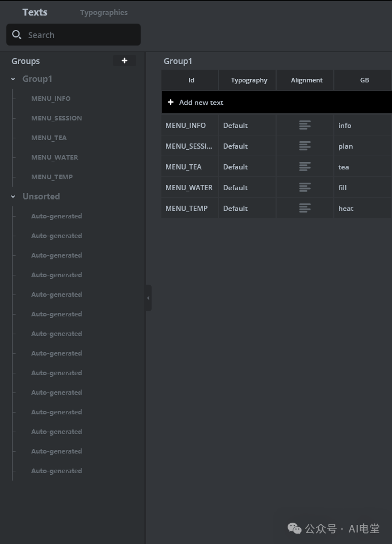This screenshot has height=544, width=392.
Task: Open the Default typography selector for MENU_TEA
Action: 247,167
